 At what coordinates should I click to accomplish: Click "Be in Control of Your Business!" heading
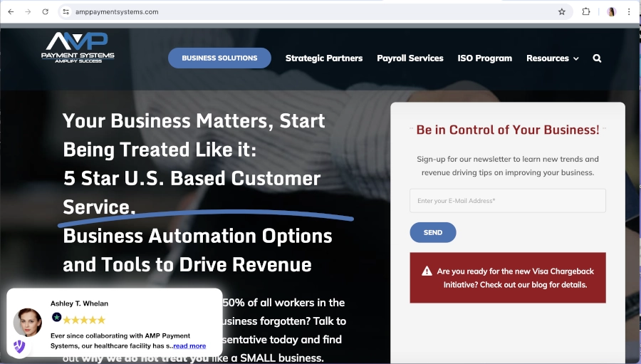click(508, 130)
